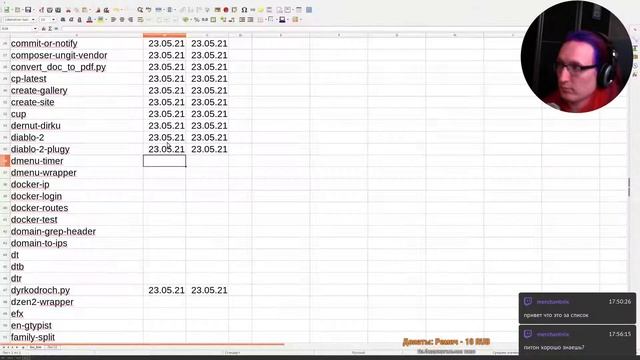Format as percent icon

197,20
